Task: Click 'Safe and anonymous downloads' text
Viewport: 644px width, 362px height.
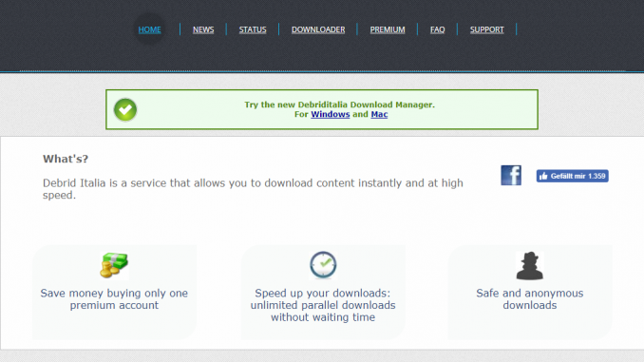Action: (530, 299)
